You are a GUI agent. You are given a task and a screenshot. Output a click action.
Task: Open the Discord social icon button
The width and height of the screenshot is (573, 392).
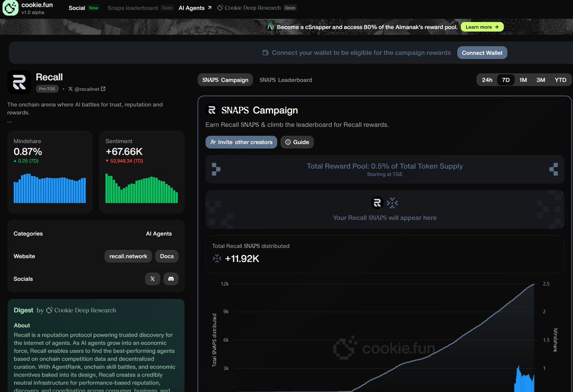pos(171,279)
